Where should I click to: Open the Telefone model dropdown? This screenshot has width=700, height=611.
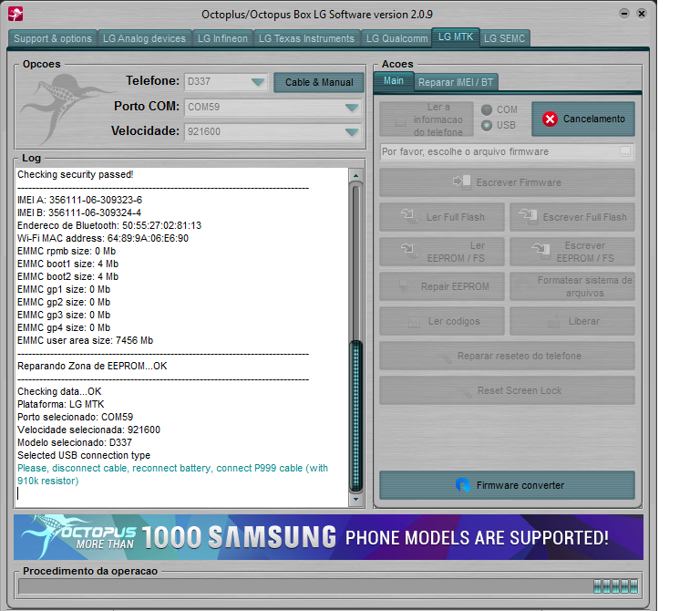pos(258,82)
